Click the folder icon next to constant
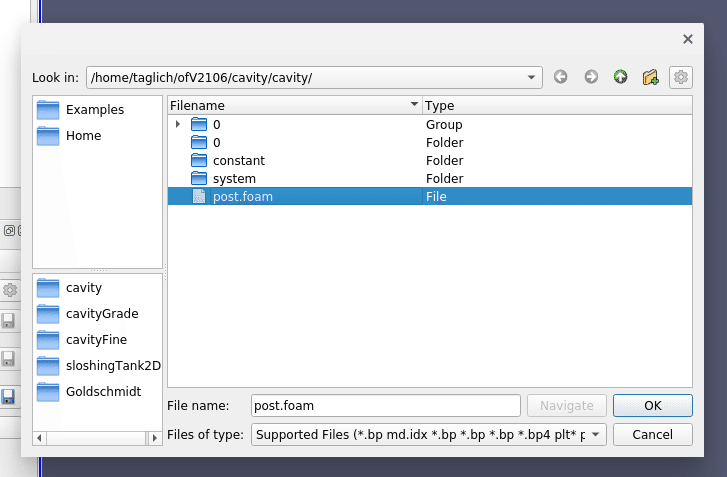Image resolution: width=727 pixels, height=477 pixels. (x=199, y=160)
